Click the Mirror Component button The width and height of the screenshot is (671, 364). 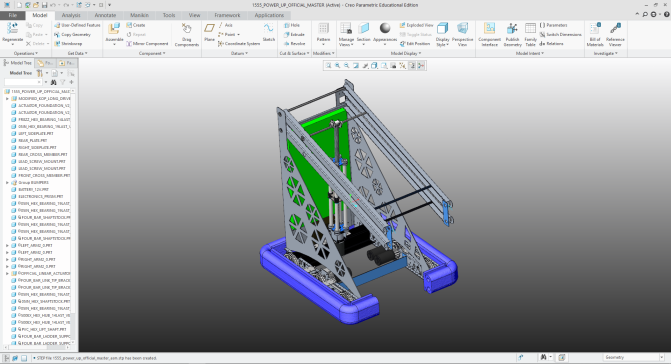point(147,44)
